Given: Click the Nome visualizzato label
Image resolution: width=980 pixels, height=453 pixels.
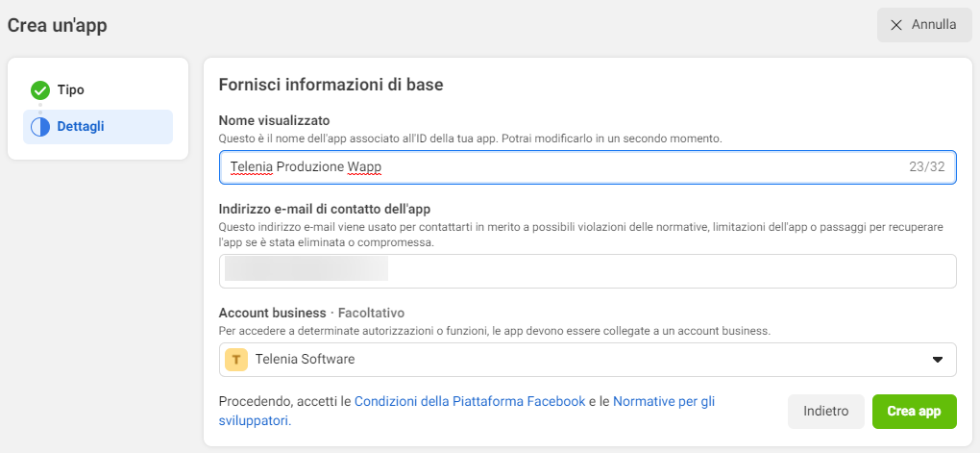Looking at the screenshot, I should pos(275,120).
